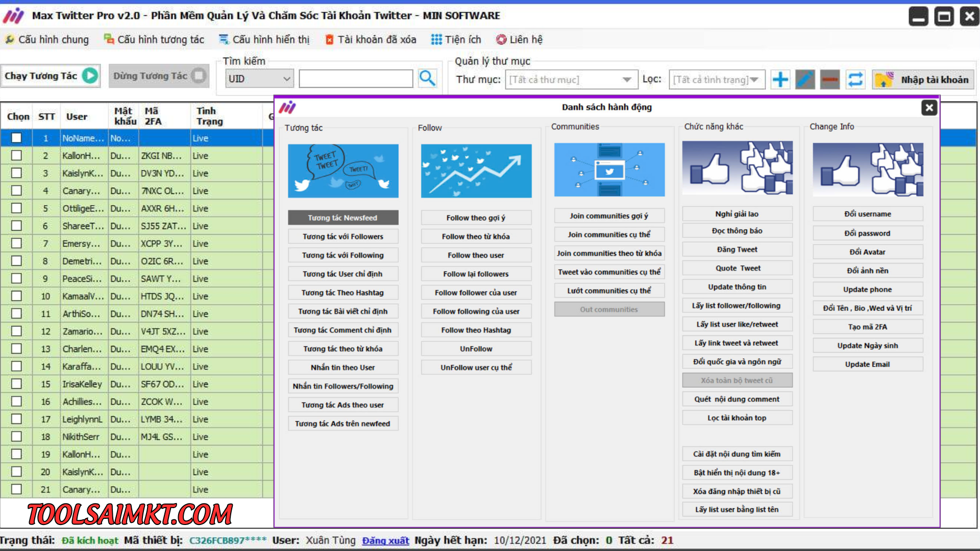The width and height of the screenshot is (980, 551).
Task: Click Tạo mã 2FA button
Action: click(x=868, y=327)
